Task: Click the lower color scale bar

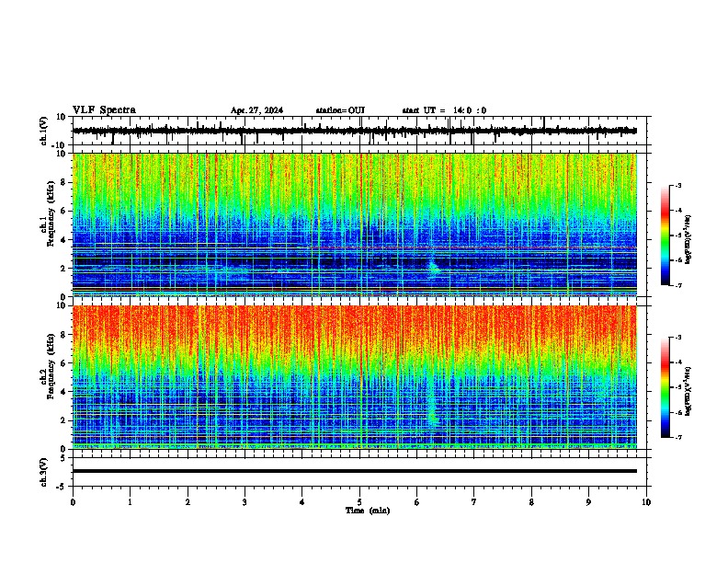Action: coord(665,387)
